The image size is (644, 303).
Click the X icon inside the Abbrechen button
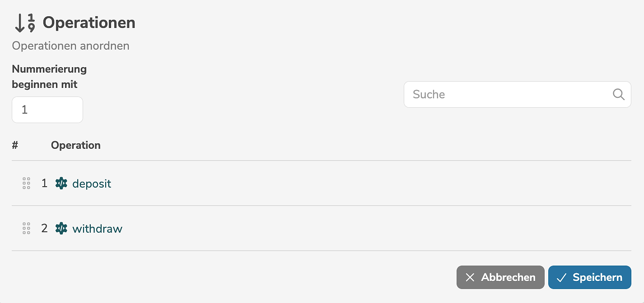[x=470, y=277]
